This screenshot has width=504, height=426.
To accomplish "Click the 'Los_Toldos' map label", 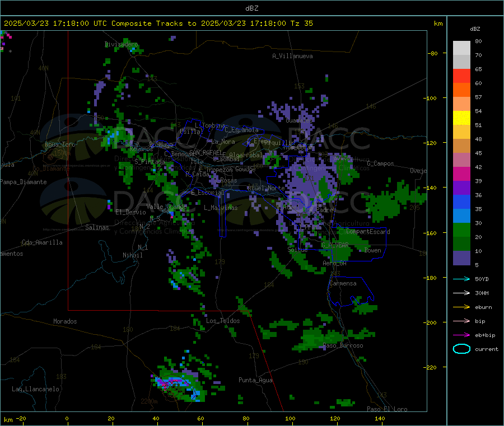I will 223,321.
